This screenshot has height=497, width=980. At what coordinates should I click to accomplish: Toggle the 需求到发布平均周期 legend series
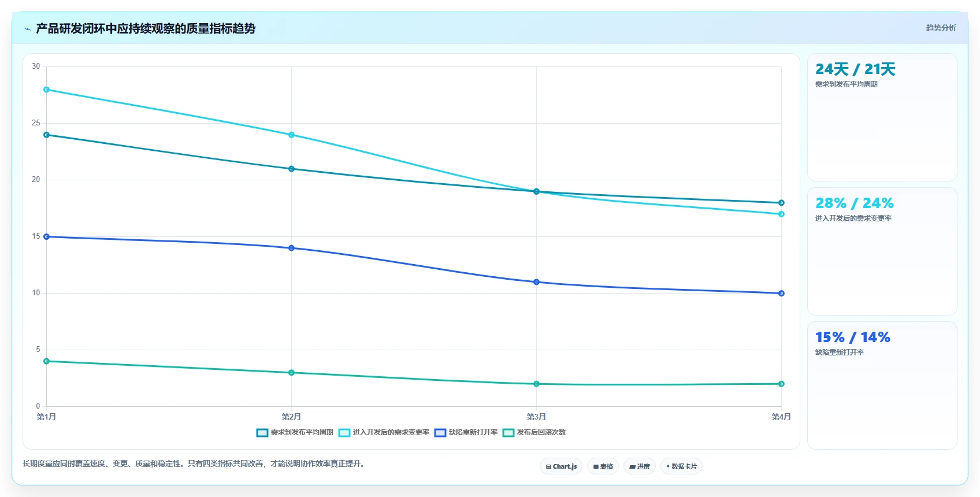pyautogui.click(x=295, y=432)
